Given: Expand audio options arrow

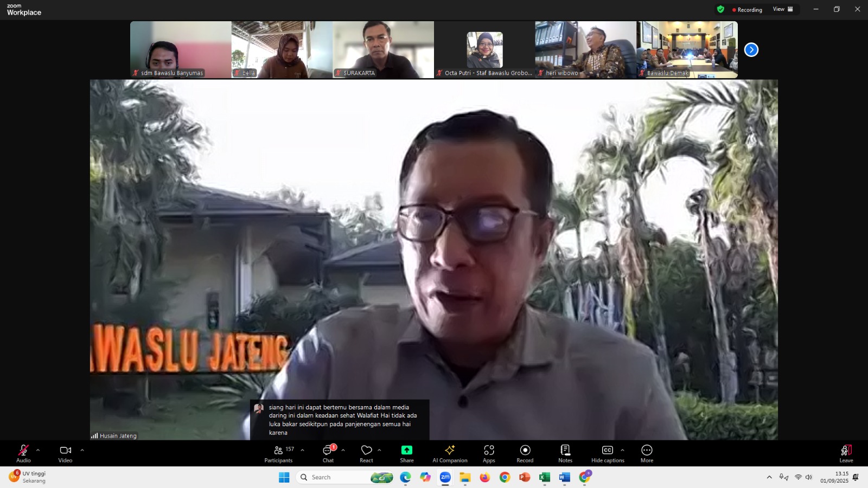Looking at the screenshot, I should pyautogui.click(x=38, y=450).
